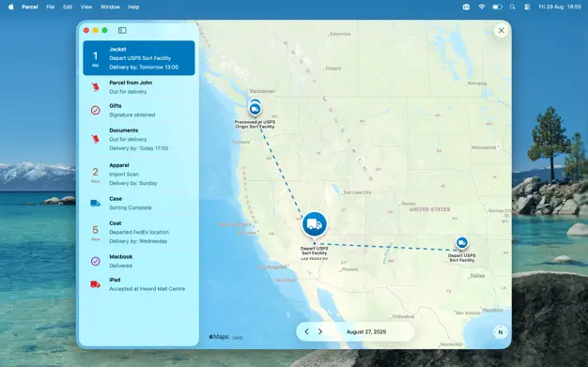
Task: Click the purple checkmark icon beside Macbook
Action: pos(95,261)
